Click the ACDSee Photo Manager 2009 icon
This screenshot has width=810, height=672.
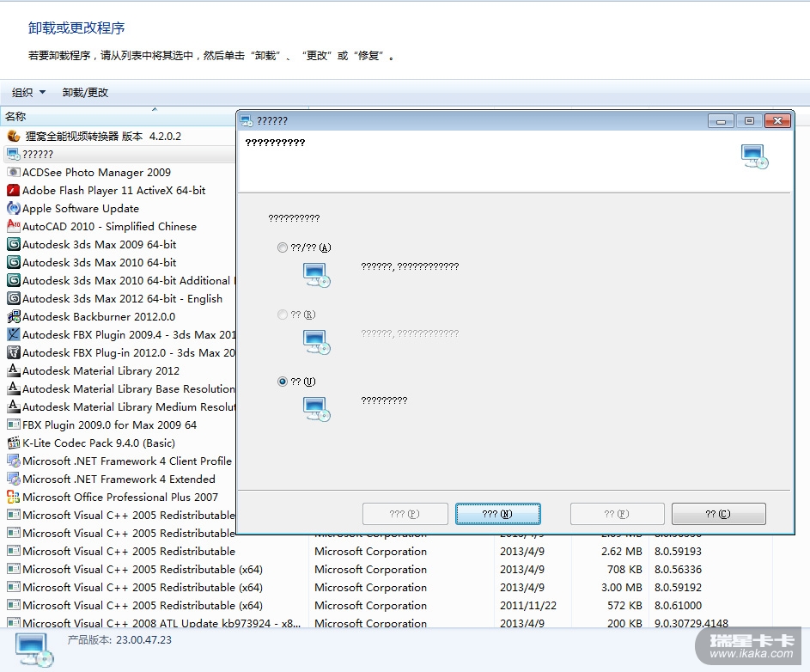point(14,173)
